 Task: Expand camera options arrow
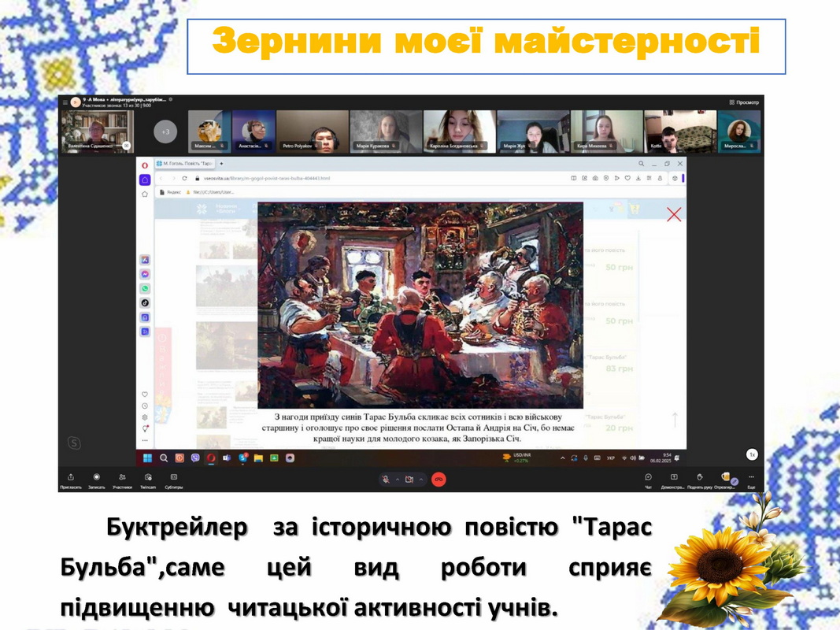click(x=421, y=479)
